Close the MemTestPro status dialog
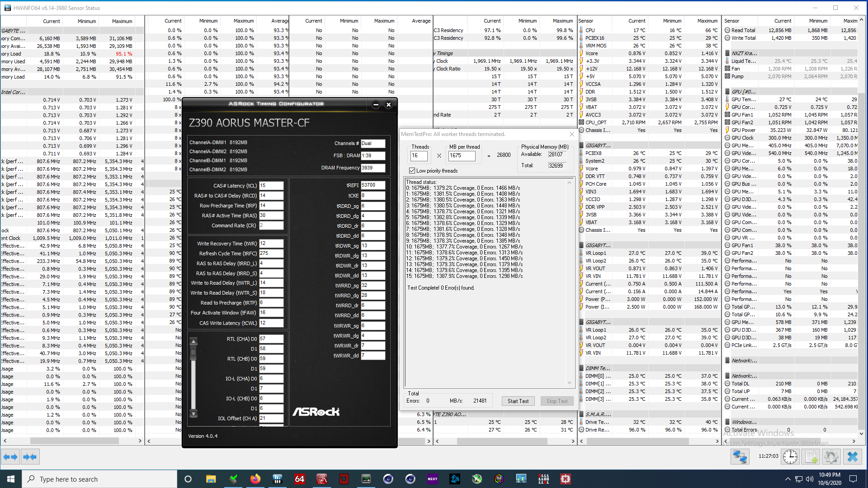The width and height of the screenshot is (868, 488). pyautogui.click(x=572, y=134)
